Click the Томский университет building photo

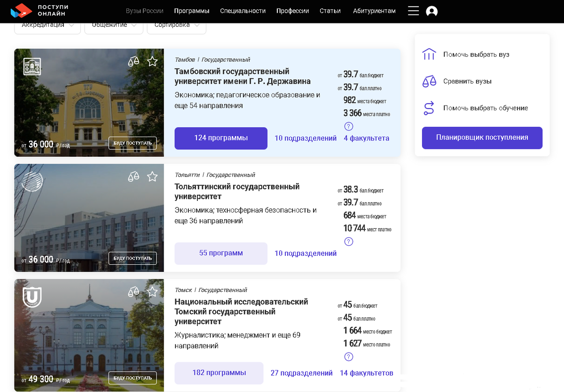(x=89, y=335)
